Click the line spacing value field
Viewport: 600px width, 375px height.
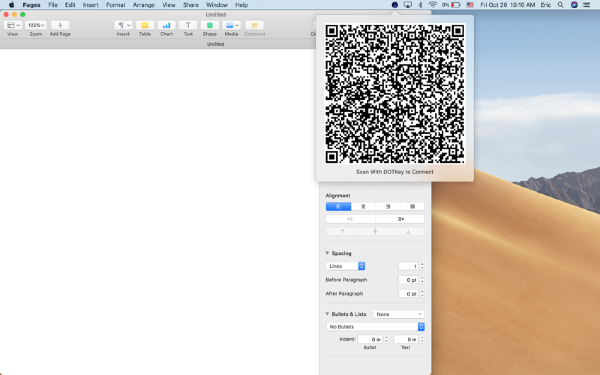(408, 266)
